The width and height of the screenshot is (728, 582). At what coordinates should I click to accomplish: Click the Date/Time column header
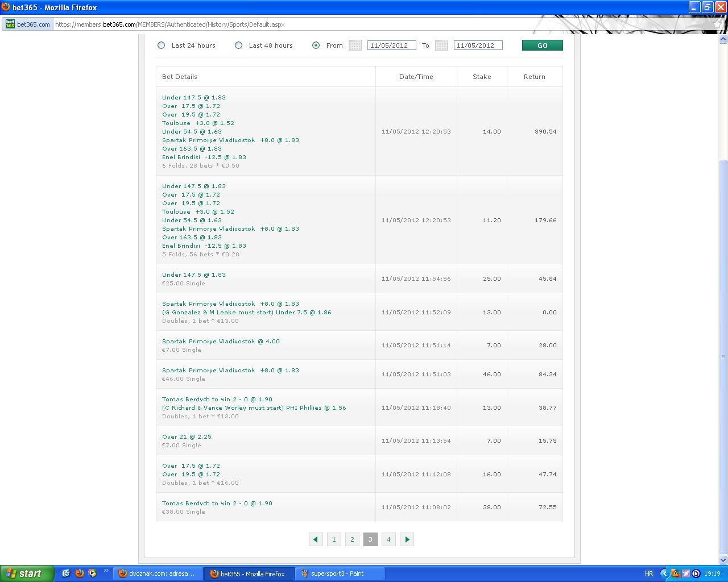[x=416, y=77]
